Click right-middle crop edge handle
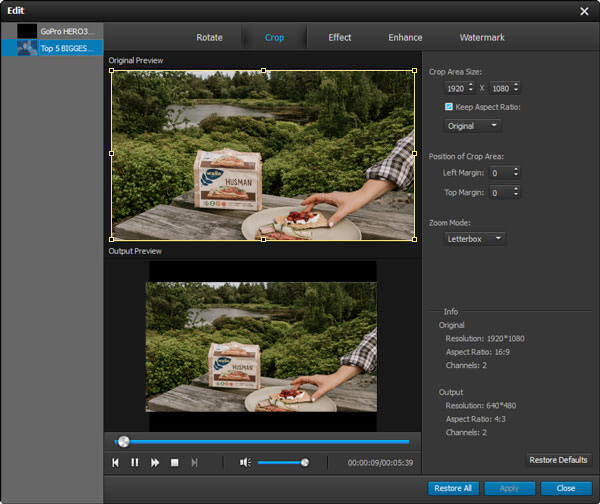 click(x=414, y=153)
